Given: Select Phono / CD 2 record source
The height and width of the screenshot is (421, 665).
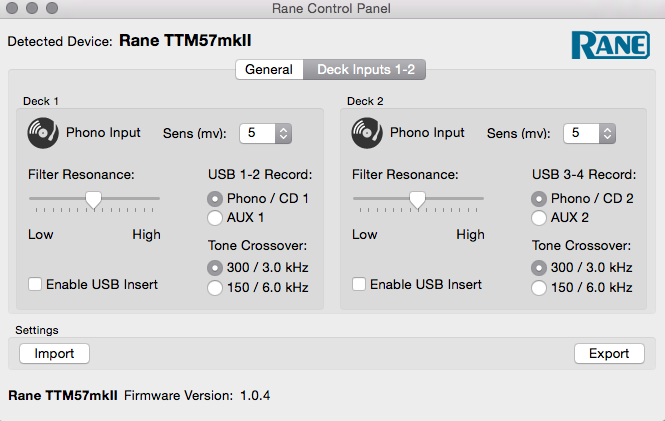Looking at the screenshot, I should tap(538, 198).
